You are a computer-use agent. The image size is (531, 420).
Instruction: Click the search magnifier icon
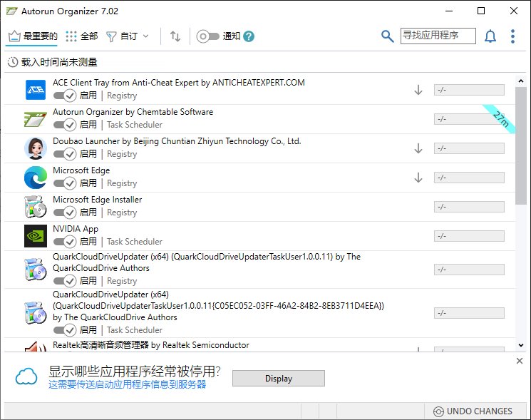click(x=388, y=36)
